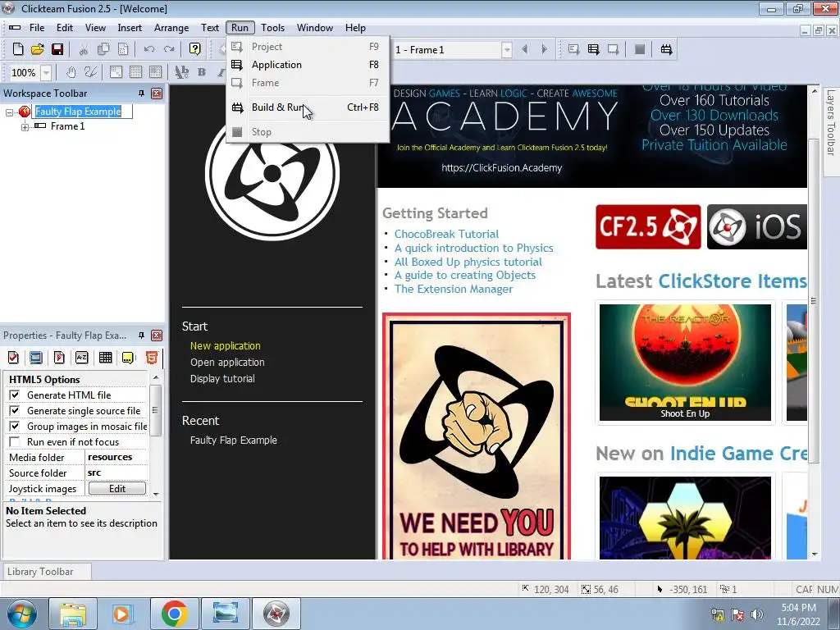Open the Help menu
Image resolution: width=840 pixels, height=630 pixels.
pyautogui.click(x=355, y=28)
